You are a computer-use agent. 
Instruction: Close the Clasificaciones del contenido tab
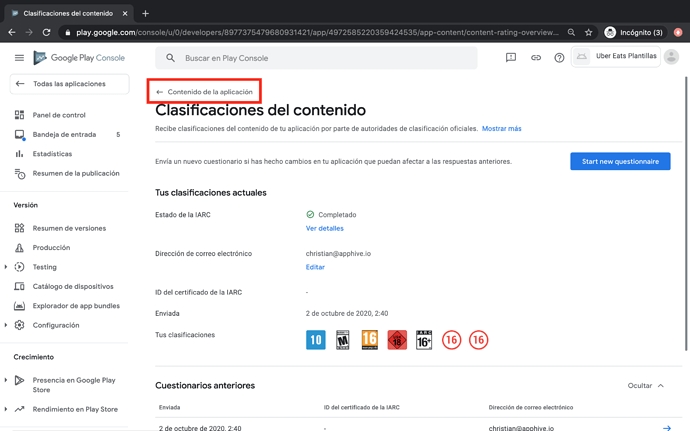pyautogui.click(x=125, y=13)
